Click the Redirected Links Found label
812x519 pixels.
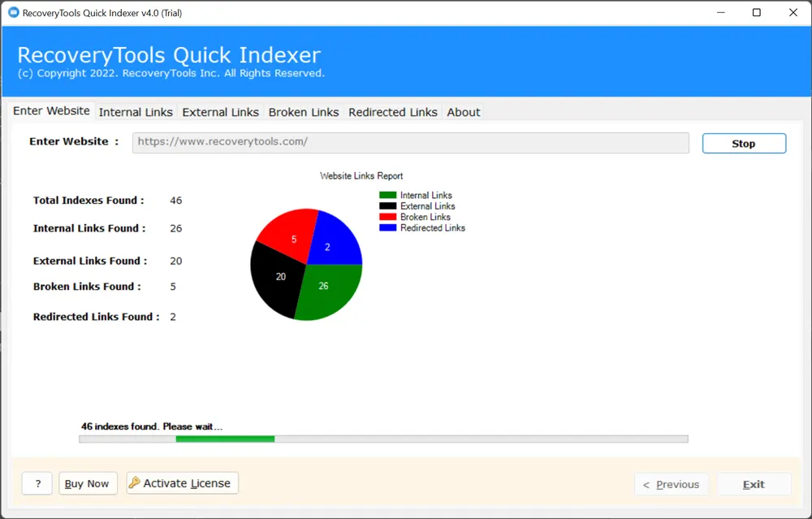click(x=97, y=317)
